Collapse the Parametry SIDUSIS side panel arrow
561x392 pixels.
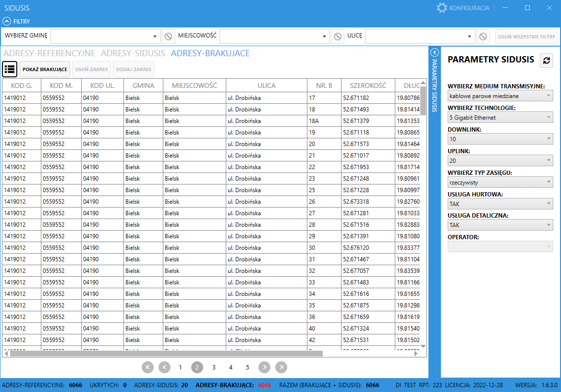[435, 52]
